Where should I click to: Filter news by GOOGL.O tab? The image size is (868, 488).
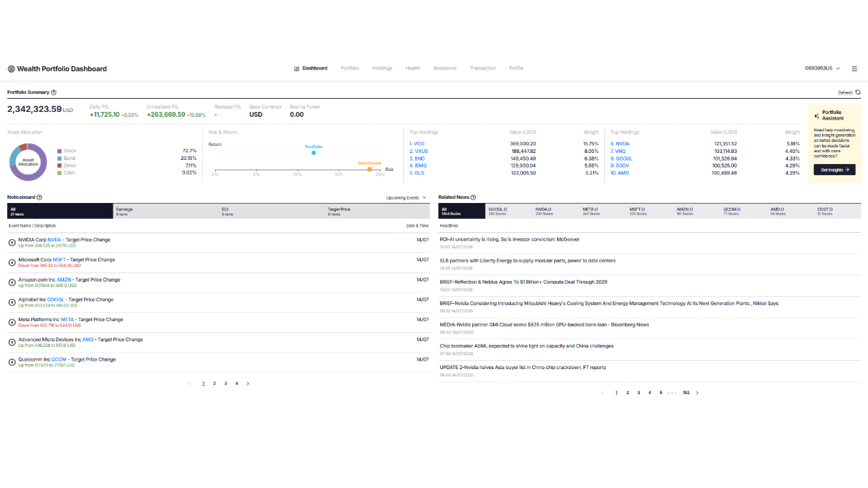(x=509, y=211)
